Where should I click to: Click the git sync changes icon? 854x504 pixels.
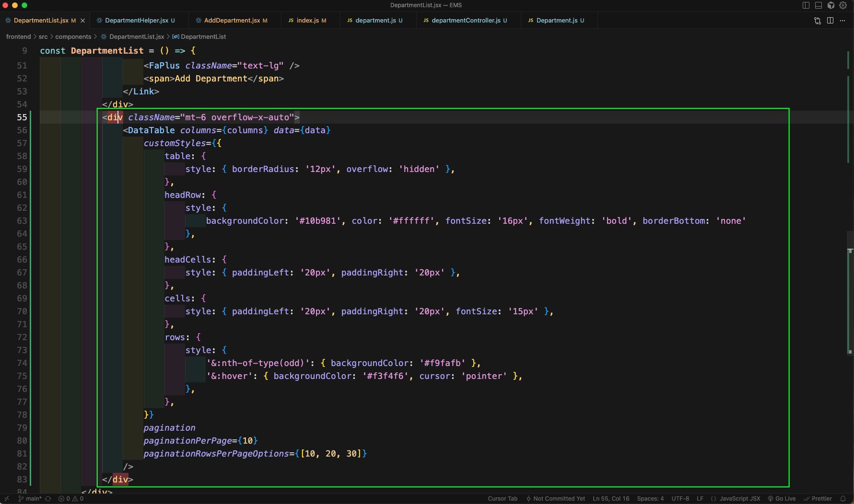click(x=48, y=499)
